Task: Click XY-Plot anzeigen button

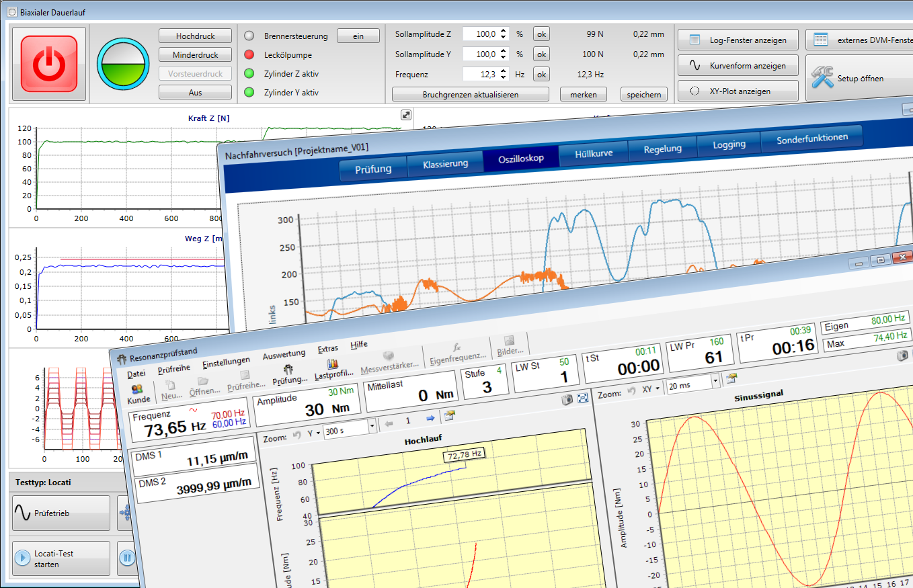Action: coord(738,91)
